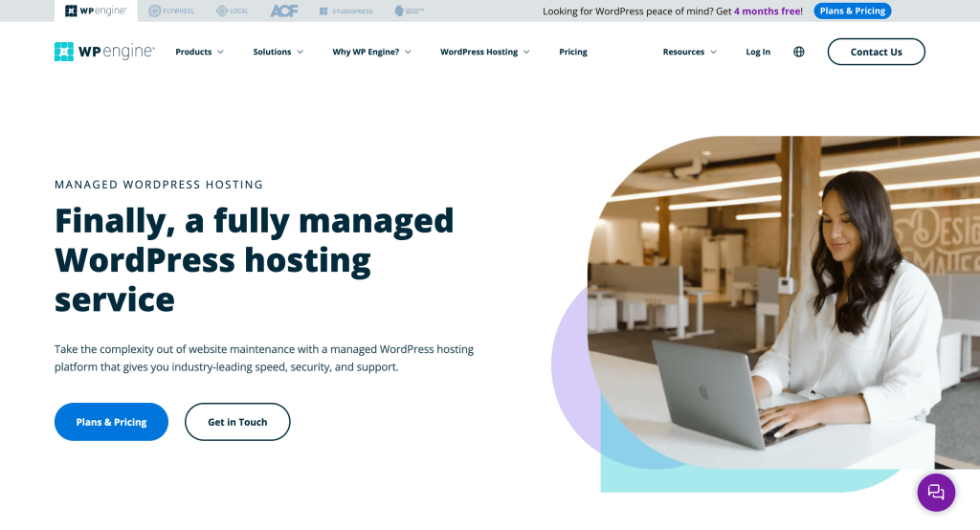
Task: Expand the WordPress Hosting menu
Action: 485,52
